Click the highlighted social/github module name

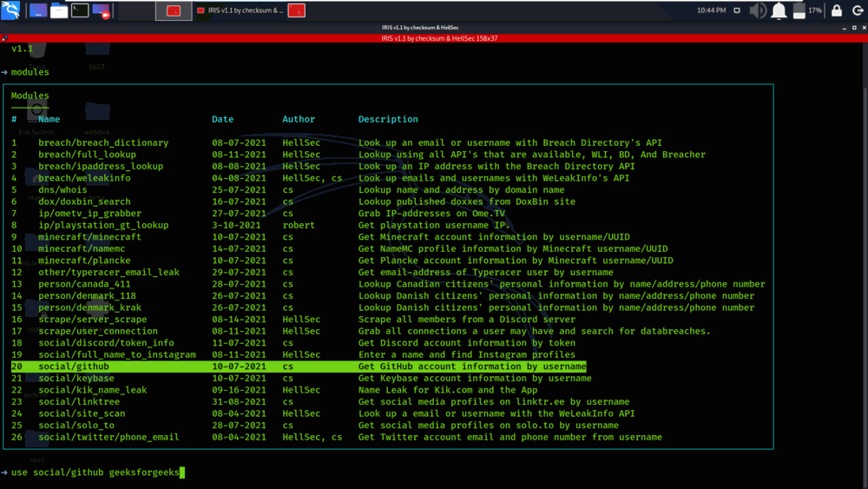pyautogui.click(x=74, y=366)
